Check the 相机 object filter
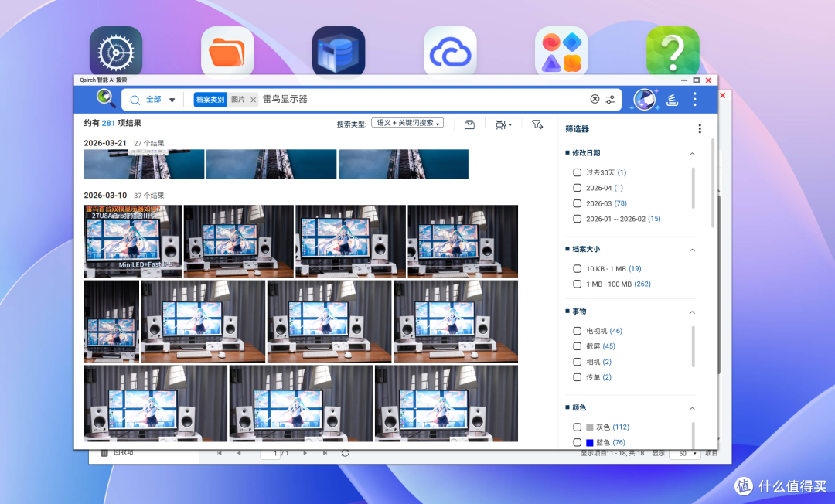The height and width of the screenshot is (504, 835). pyautogui.click(x=577, y=362)
